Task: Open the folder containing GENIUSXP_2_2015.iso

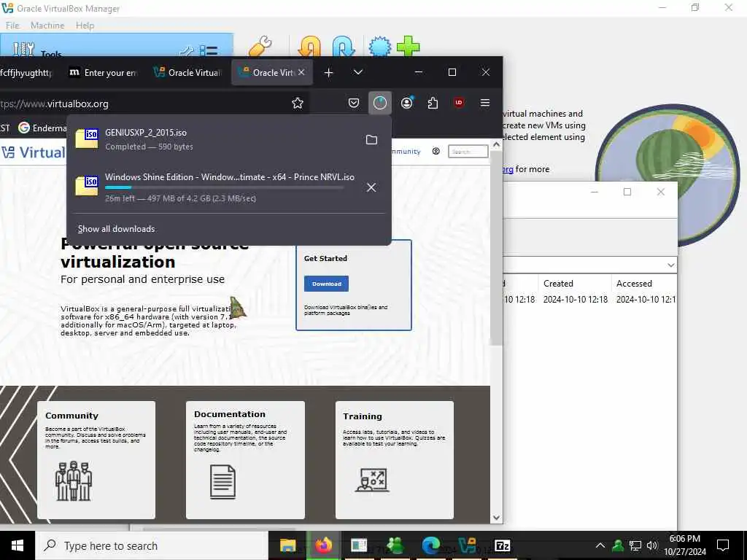Action: [371, 139]
